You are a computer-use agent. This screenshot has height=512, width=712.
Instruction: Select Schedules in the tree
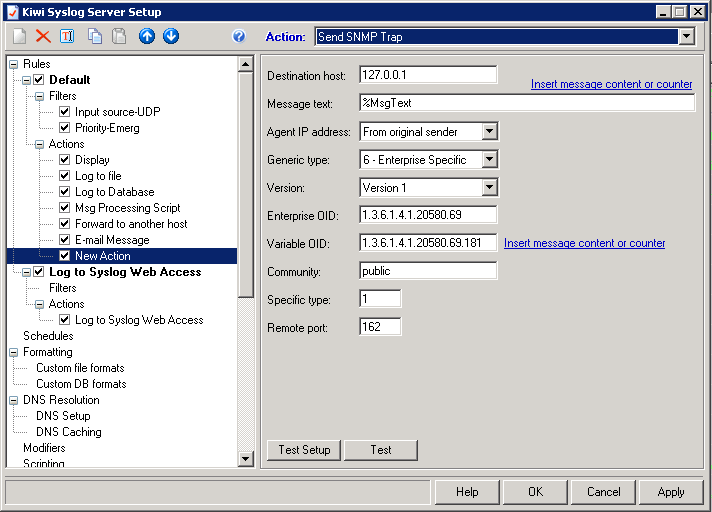pos(48,336)
